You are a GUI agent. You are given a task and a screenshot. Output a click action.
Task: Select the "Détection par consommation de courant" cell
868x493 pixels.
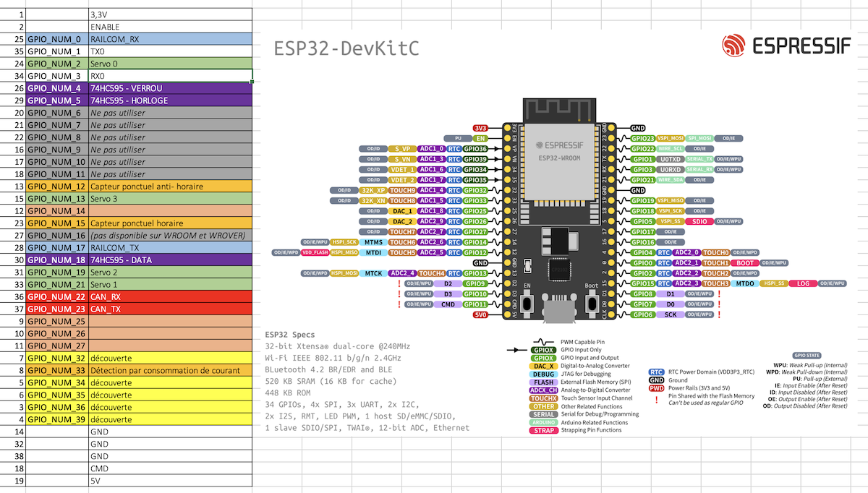[171, 371]
